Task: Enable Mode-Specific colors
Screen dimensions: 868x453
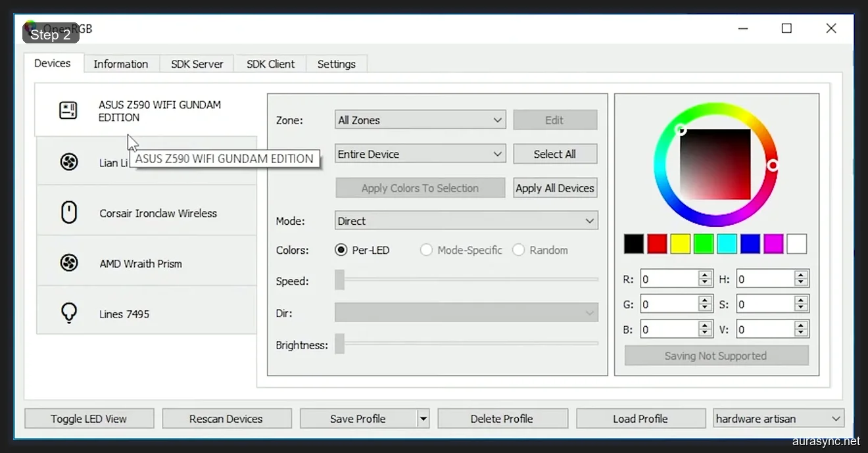Action: coord(426,250)
